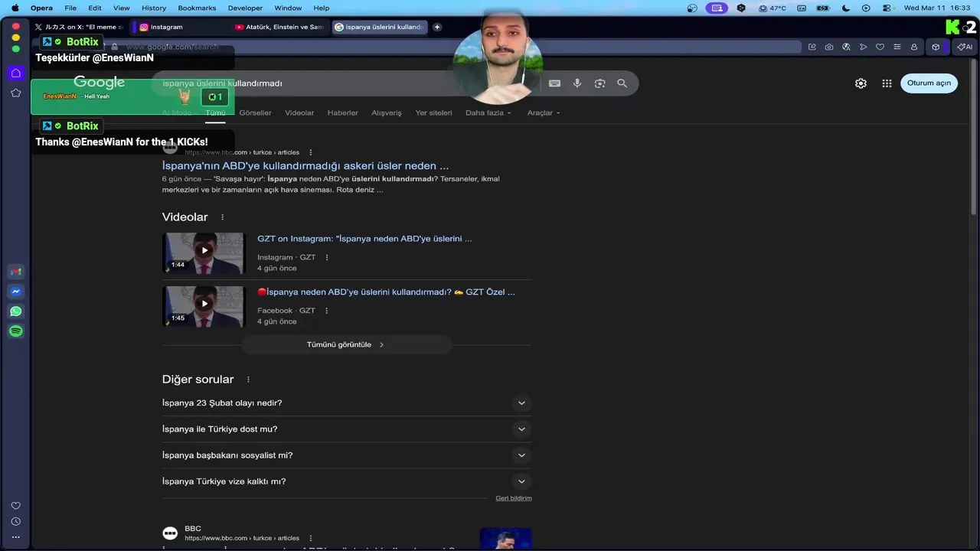Open a new tab with plus button
Image resolution: width=980 pixels, height=551 pixels.
click(437, 27)
